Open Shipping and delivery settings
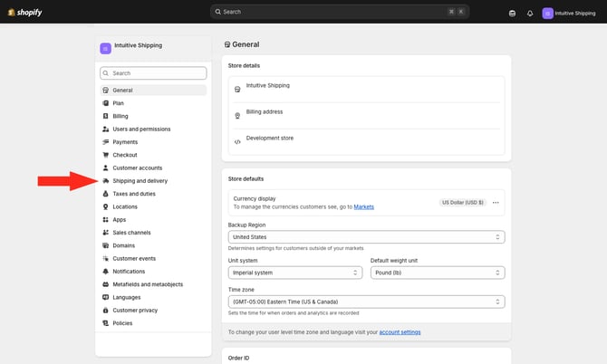 tap(153, 181)
